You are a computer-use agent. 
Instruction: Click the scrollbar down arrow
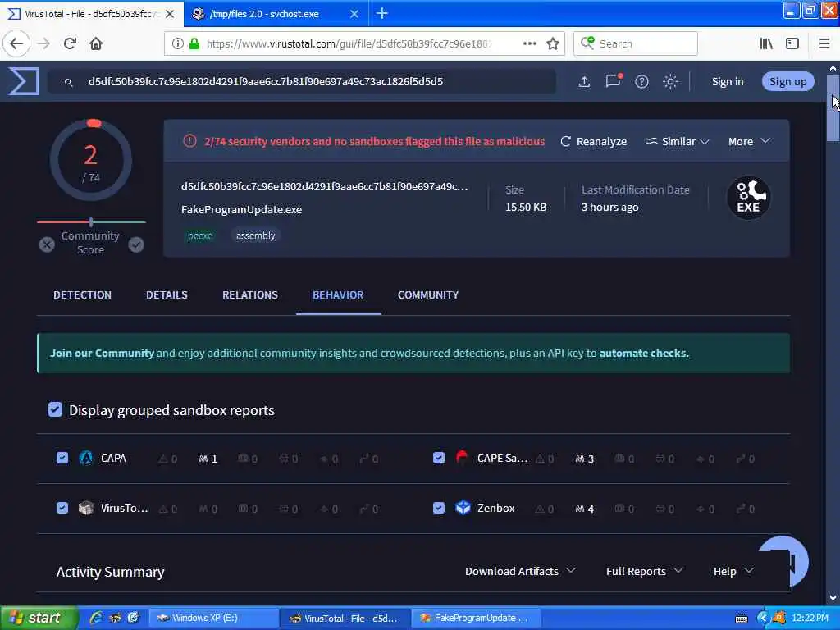[833, 598]
